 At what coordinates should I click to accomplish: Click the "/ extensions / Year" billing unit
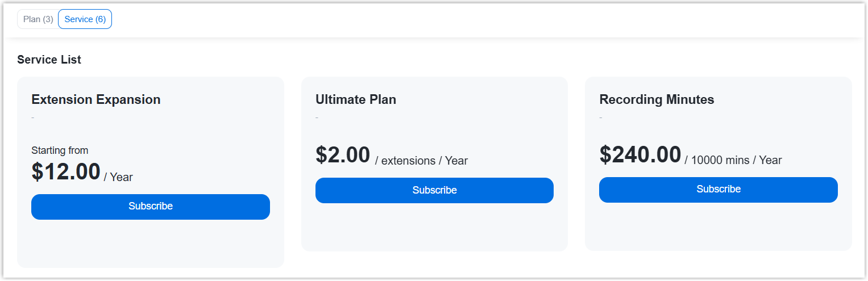click(x=421, y=161)
